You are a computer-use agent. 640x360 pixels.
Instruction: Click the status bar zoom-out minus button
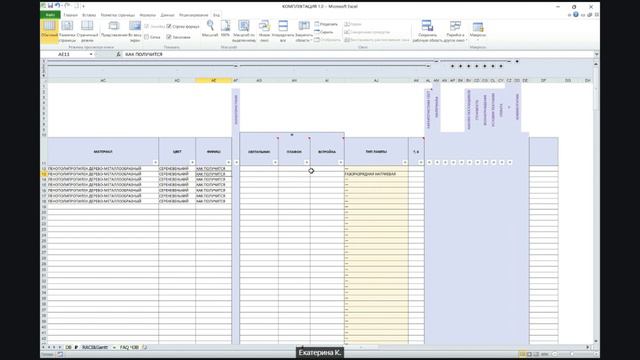pyautogui.click(x=555, y=354)
